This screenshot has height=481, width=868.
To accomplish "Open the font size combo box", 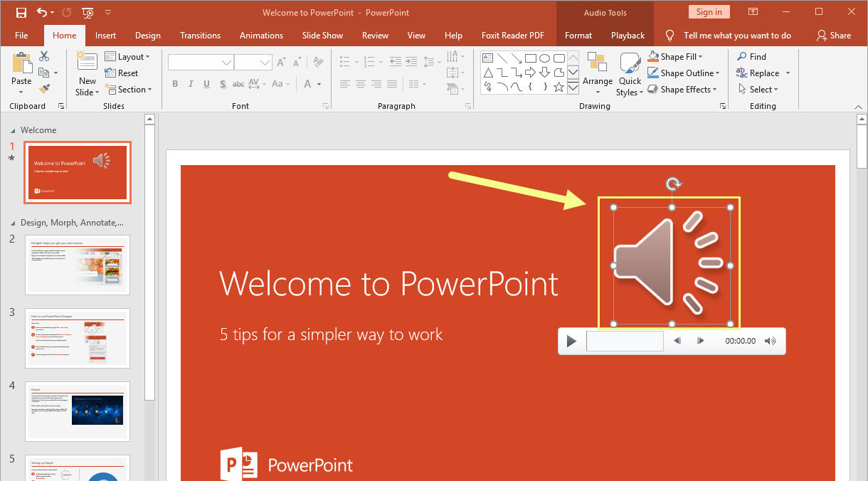I will pyautogui.click(x=254, y=63).
